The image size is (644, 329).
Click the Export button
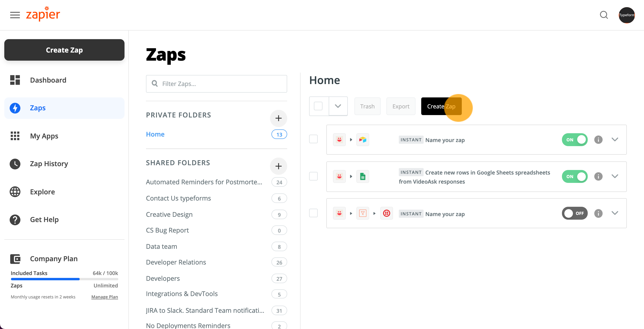pos(401,106)
